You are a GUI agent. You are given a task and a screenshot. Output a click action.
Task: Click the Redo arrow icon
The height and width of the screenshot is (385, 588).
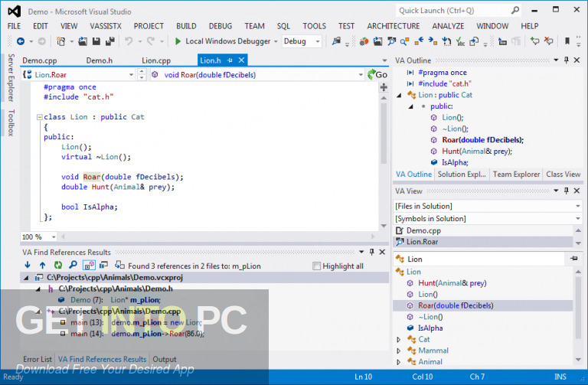point(151,41)
